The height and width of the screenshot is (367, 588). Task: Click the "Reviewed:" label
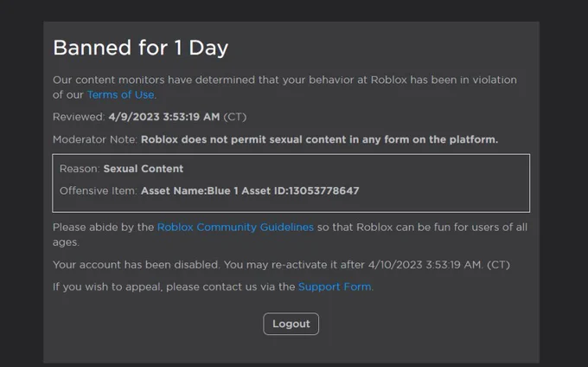click(79, 117)
